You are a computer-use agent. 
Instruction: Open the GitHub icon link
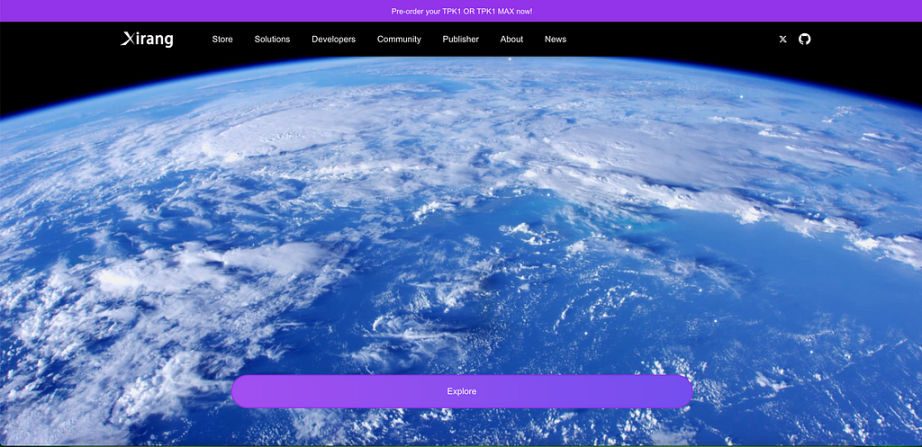click(x=804, y=39)
